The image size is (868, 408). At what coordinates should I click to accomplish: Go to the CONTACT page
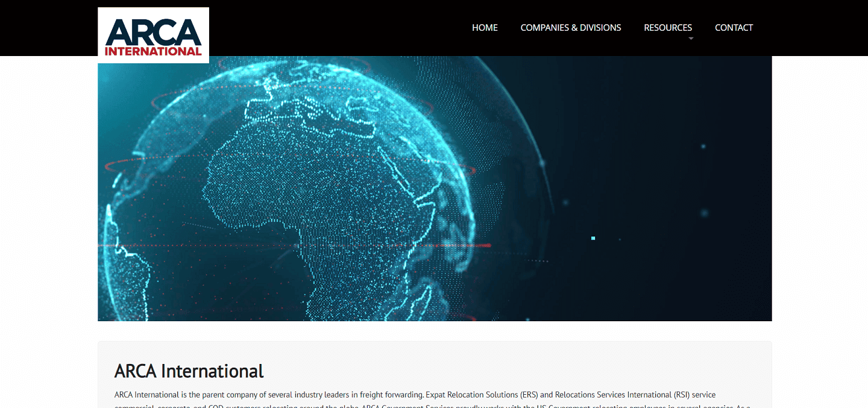pos(734,28)
